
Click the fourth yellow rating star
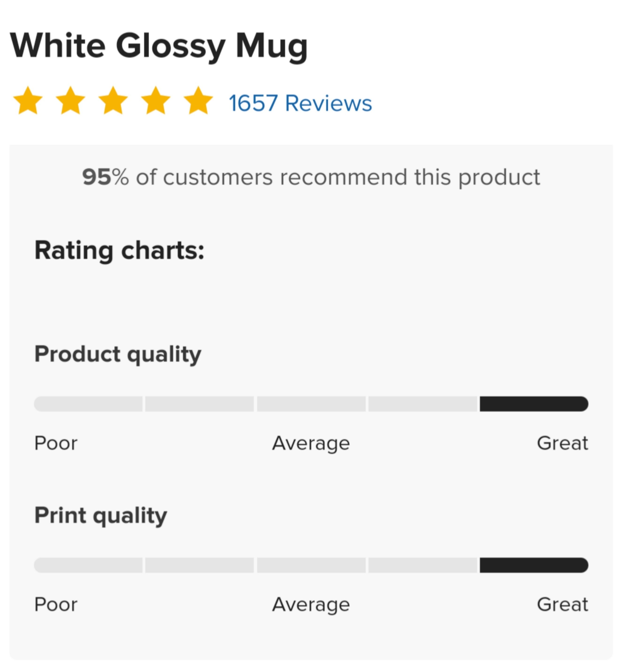coord(156,101)
